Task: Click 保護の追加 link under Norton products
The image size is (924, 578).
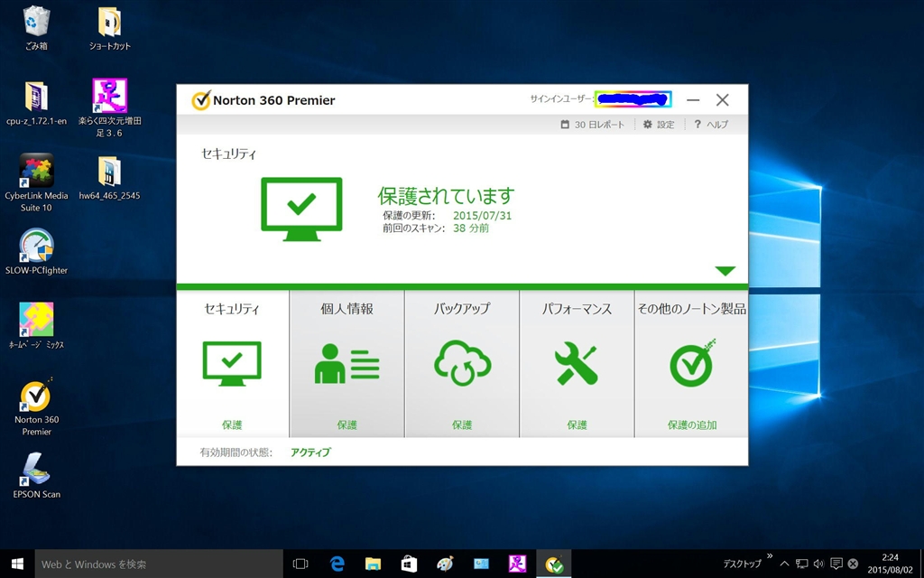Action: point(692,425)
